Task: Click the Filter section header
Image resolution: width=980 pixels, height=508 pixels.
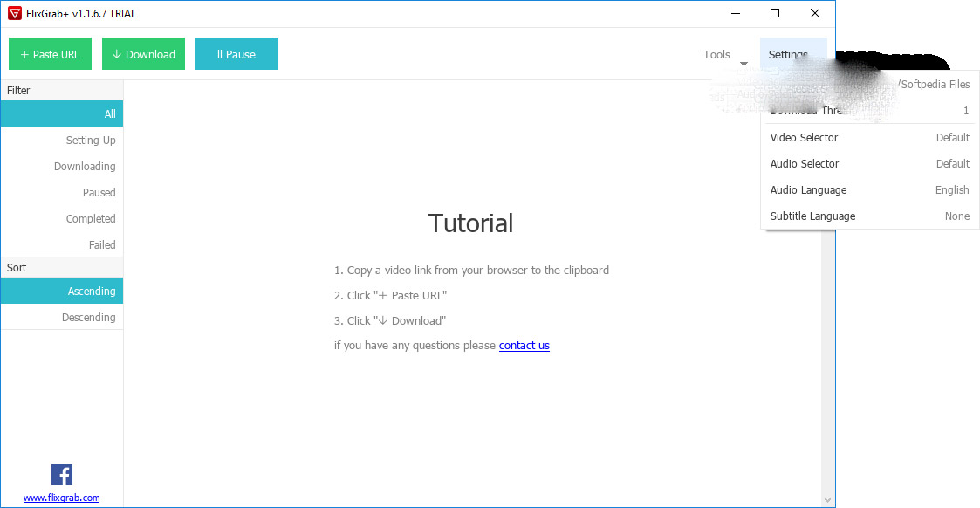Action: (x=62, y=90)
